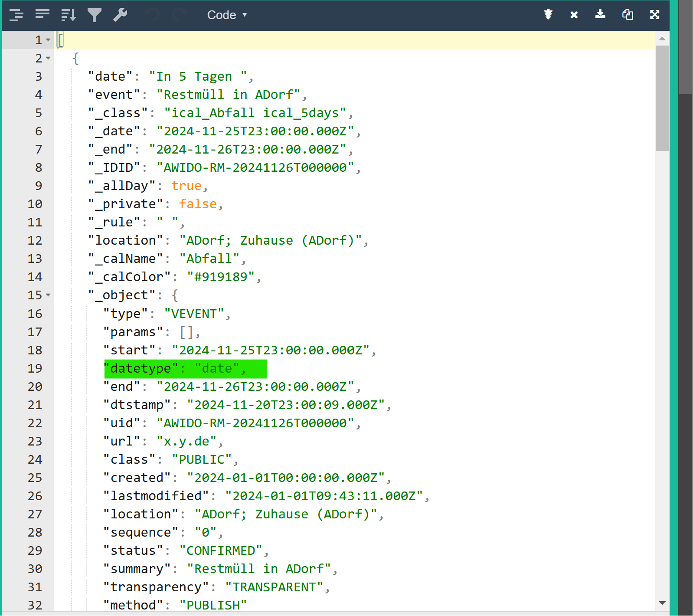Click the editor vertical scrollbar thumb

pos(662,98)
